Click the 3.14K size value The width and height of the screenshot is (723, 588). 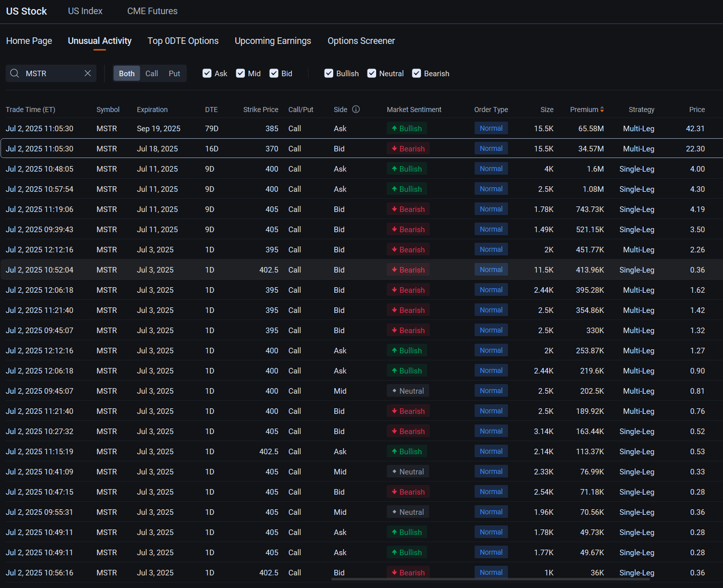(x=544, y=432)
